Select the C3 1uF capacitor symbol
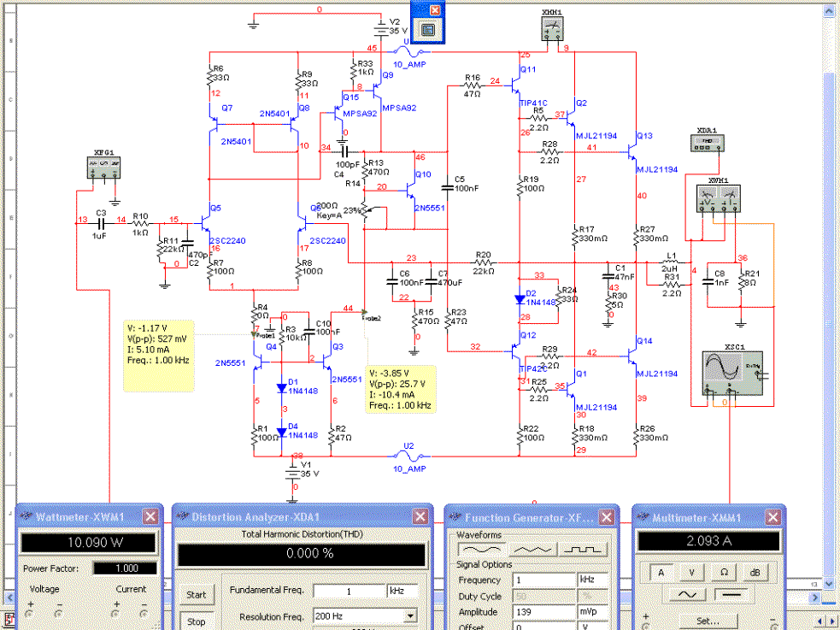 tap(101, 223)
